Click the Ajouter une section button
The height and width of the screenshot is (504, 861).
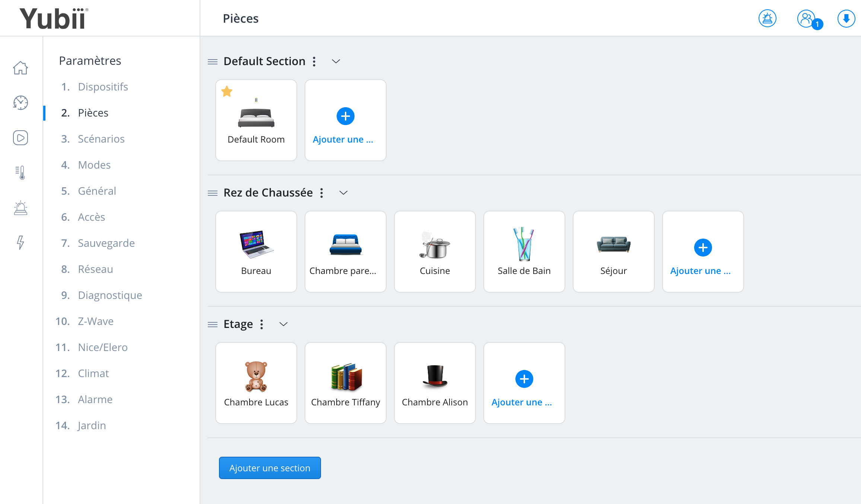point(270,468)
